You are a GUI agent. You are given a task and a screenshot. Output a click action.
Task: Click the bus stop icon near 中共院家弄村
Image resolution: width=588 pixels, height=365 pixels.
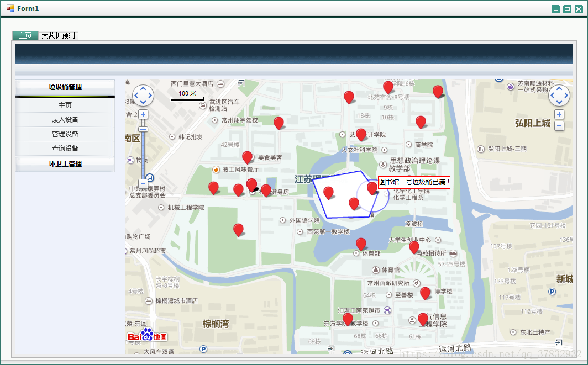[150, 178]
